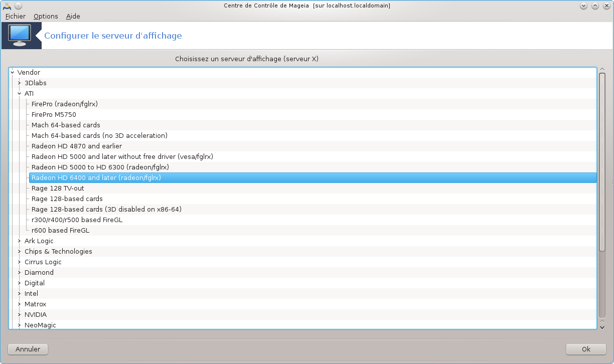Open the Fichier menu

(x=16, y=16)
